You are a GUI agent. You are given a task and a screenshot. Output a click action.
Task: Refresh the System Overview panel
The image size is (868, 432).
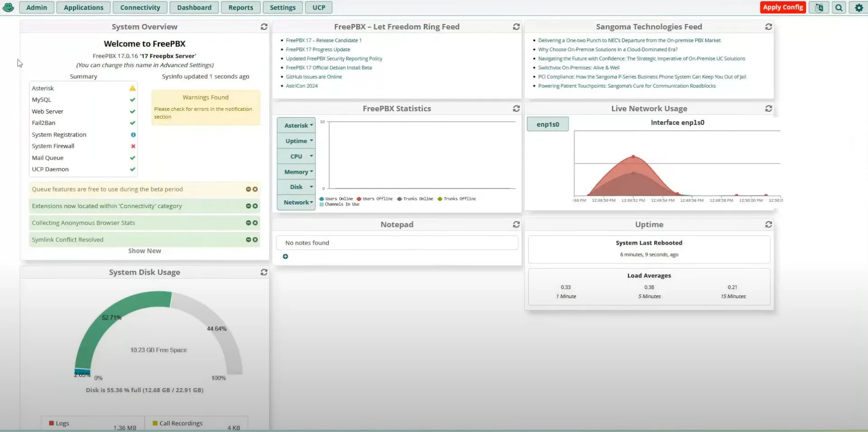click(264, 27)
